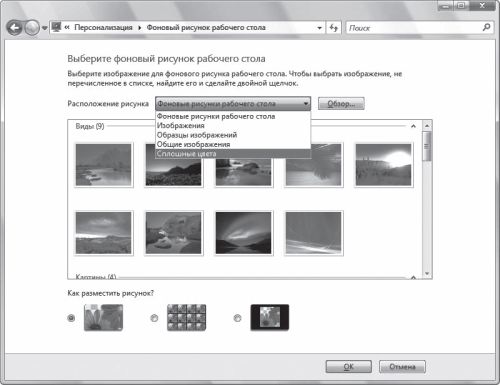Click the magnifier search icon
Screen dimensions: 500x385
point(486,27)
